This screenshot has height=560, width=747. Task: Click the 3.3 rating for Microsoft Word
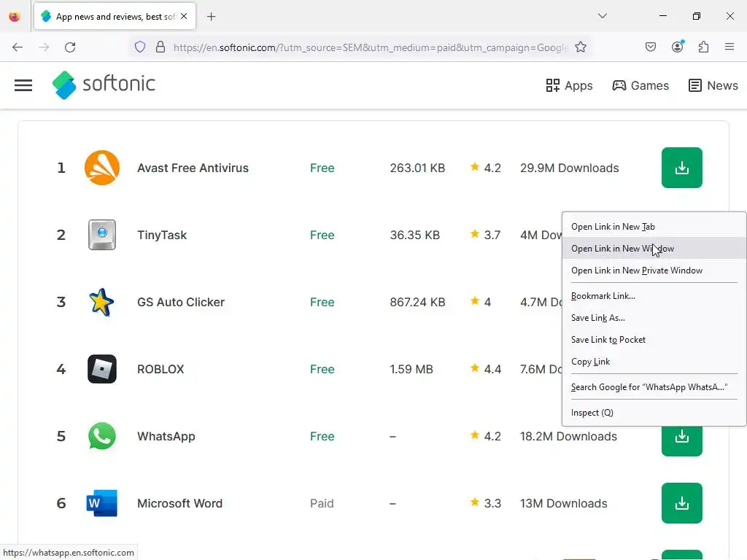click(492, 504)
